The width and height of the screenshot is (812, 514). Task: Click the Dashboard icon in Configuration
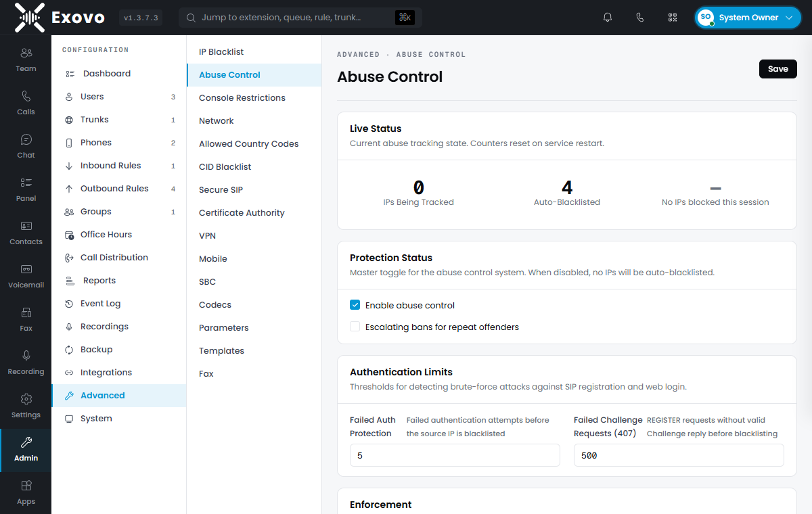tap(70, 74)
